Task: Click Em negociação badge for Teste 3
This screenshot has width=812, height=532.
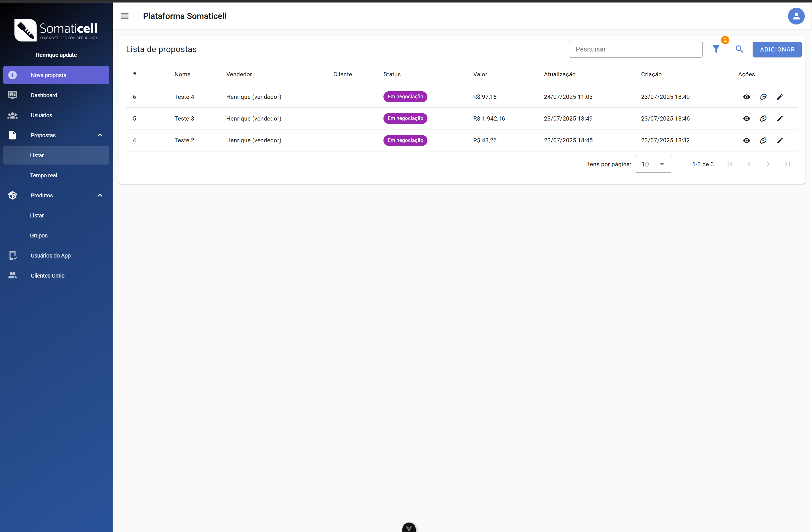Action: coord(405,118)
